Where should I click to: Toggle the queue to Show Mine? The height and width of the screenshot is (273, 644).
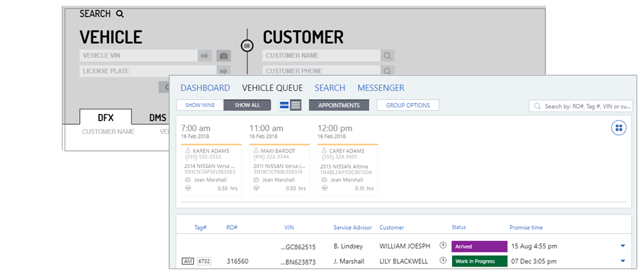tap(200, 105)
